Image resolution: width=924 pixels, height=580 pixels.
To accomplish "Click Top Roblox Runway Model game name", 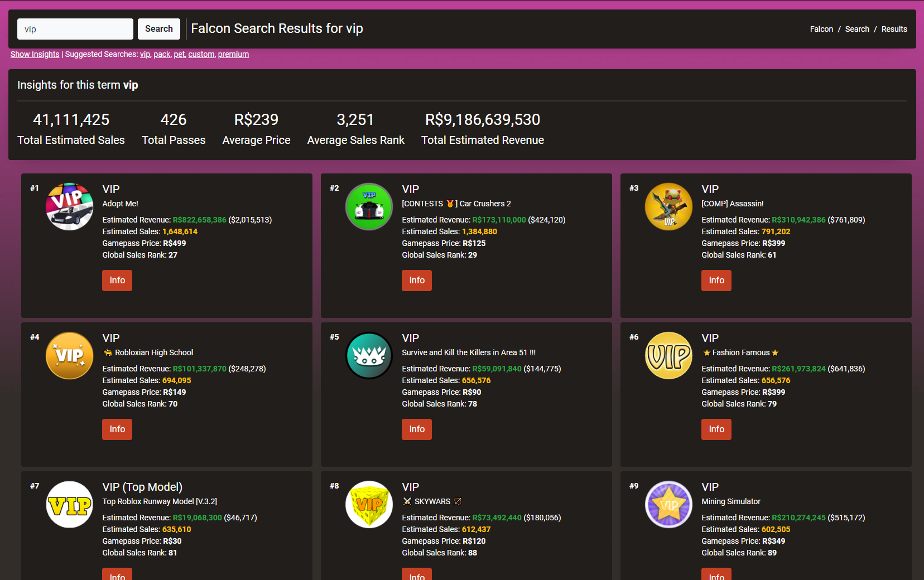I will pyautogui.click(x=160, y=501).
